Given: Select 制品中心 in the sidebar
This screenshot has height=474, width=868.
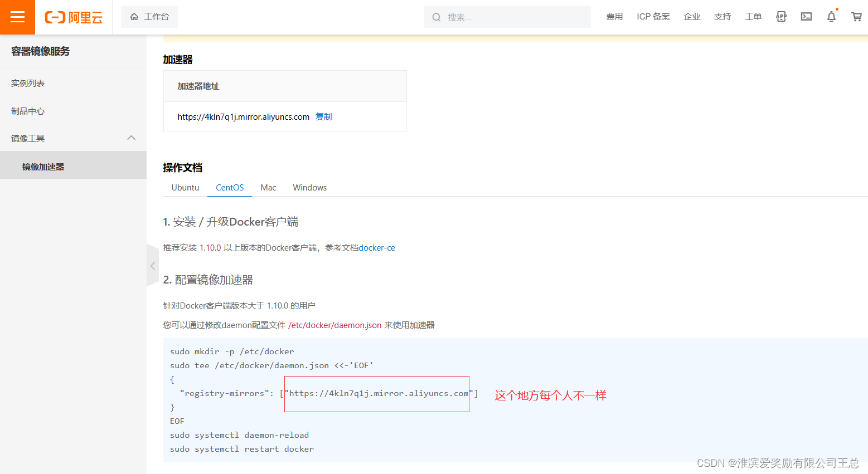Looking at the screenshot, I should coord(28,111).
